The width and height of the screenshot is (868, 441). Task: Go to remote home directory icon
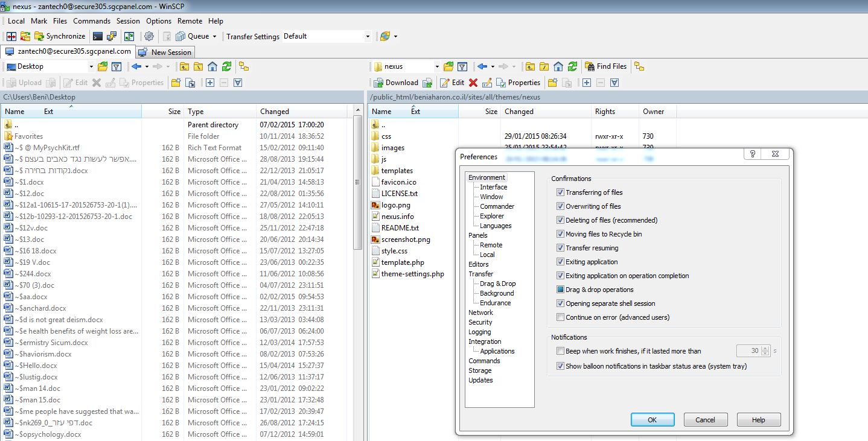tap(558, 66)
